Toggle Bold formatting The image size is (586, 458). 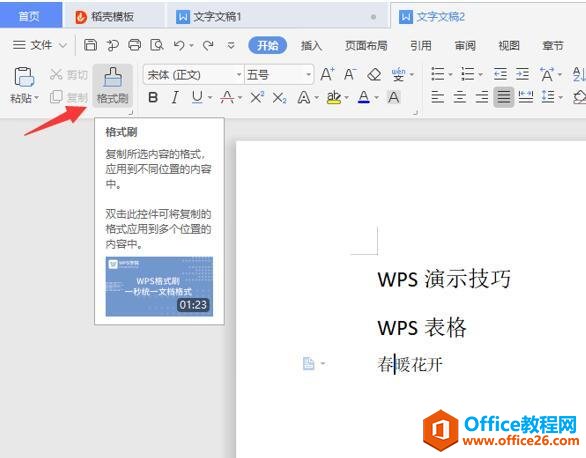pyautogui.click(x=153, y=98)
